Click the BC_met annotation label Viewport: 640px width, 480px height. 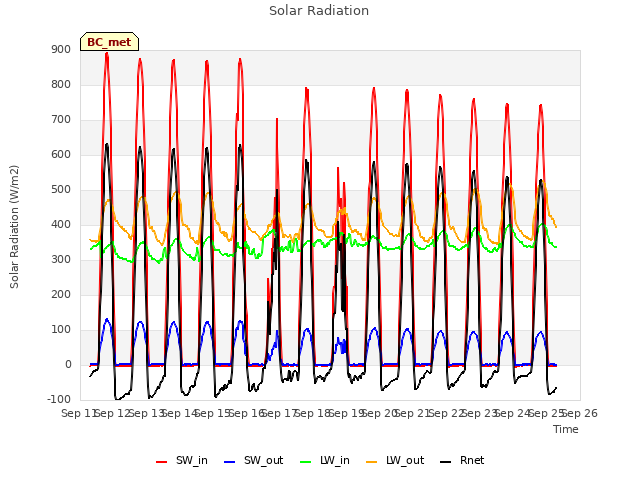[x=109, y=42]
